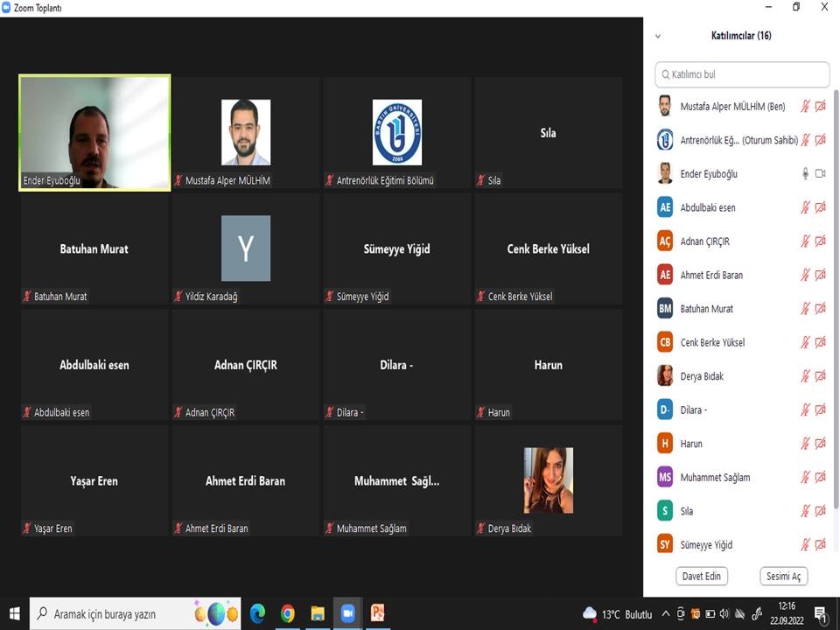Open Microsoft Edge from the taskbar
Viewport: 840px width, 630px height.
(x=257, y=613)
